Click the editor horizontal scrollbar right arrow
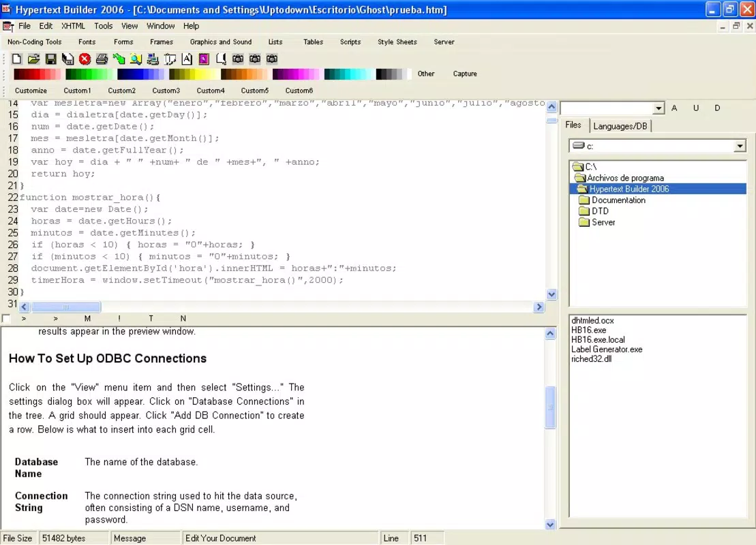 (x=539, y=307)
